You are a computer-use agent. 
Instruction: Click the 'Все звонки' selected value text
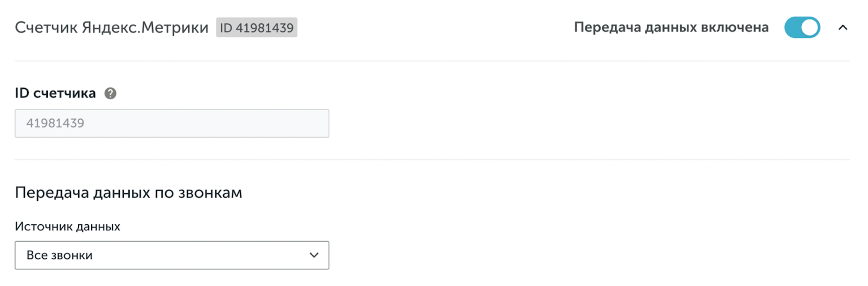point(60,255)
